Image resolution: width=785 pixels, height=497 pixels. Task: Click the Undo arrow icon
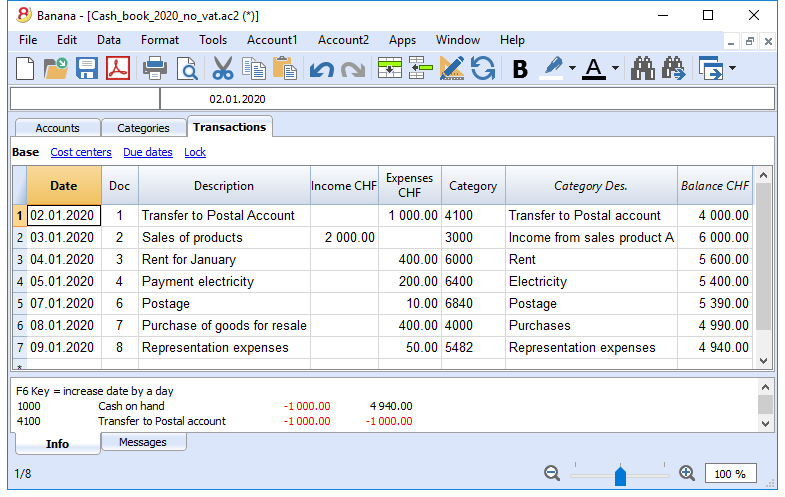pyautogui.click(x=321, y=70)
